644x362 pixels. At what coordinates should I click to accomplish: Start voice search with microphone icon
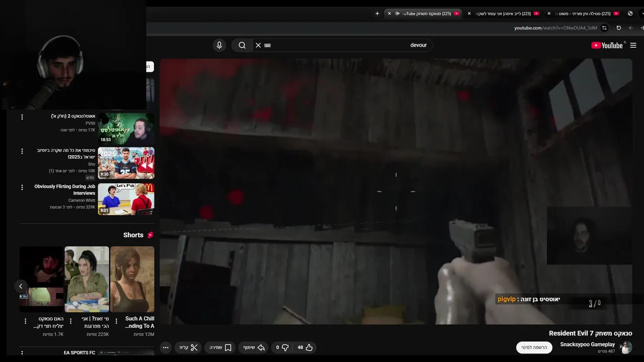pos(219,45)
